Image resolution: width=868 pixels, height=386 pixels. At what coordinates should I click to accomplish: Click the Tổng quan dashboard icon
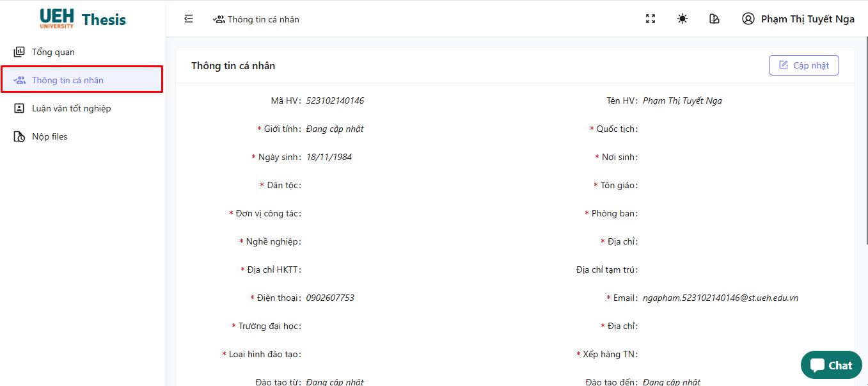(x=19, y=52)
